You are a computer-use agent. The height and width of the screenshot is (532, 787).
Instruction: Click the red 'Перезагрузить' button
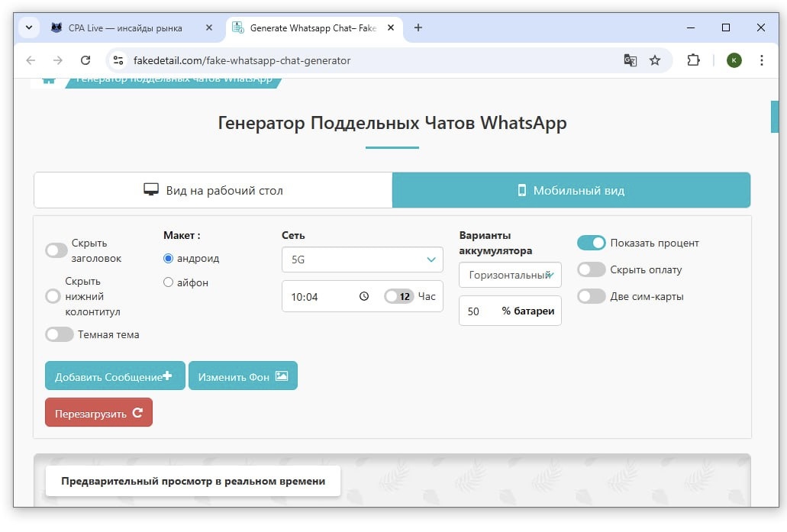click(x=99, y=413)
